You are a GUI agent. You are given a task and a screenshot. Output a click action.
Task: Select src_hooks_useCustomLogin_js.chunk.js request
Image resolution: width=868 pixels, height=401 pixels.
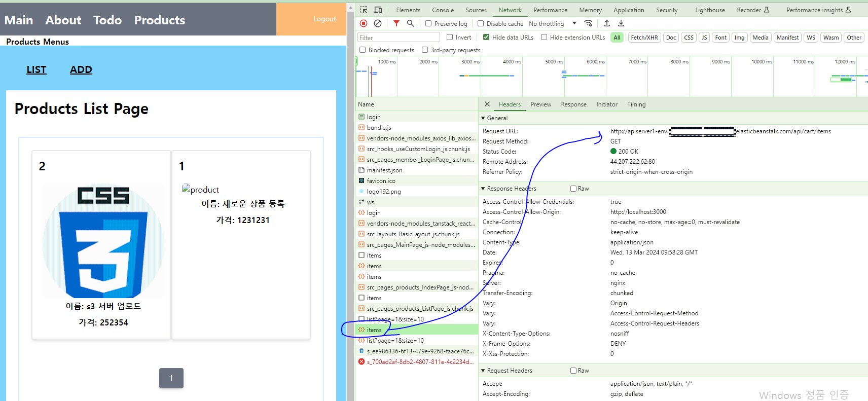pyautogui.click(x=417, y=149)
